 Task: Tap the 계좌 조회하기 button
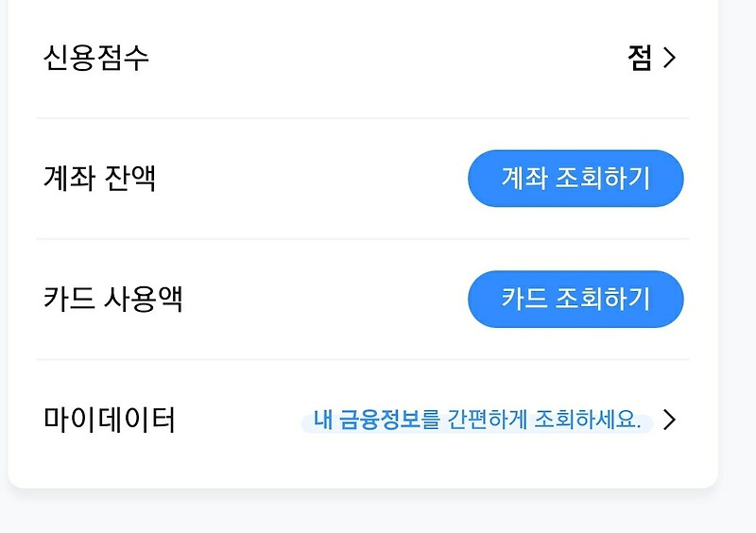point(576,179)
